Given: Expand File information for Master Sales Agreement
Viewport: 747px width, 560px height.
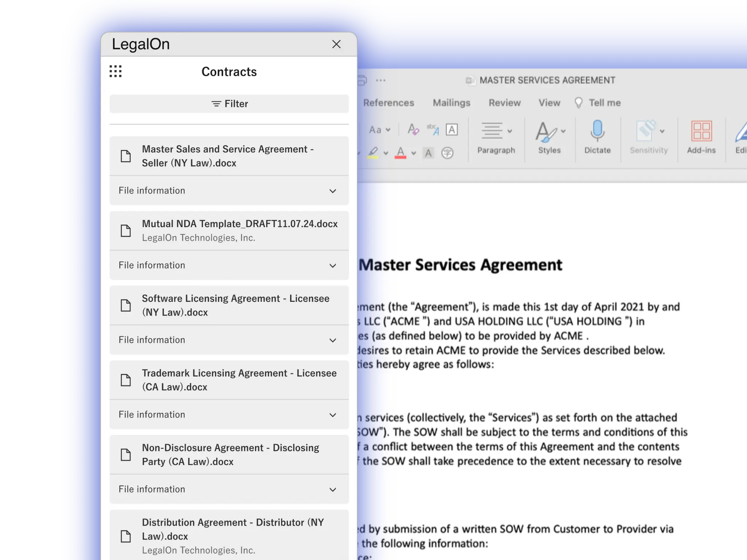Looking at the screenshot, I should pos(229,191).
